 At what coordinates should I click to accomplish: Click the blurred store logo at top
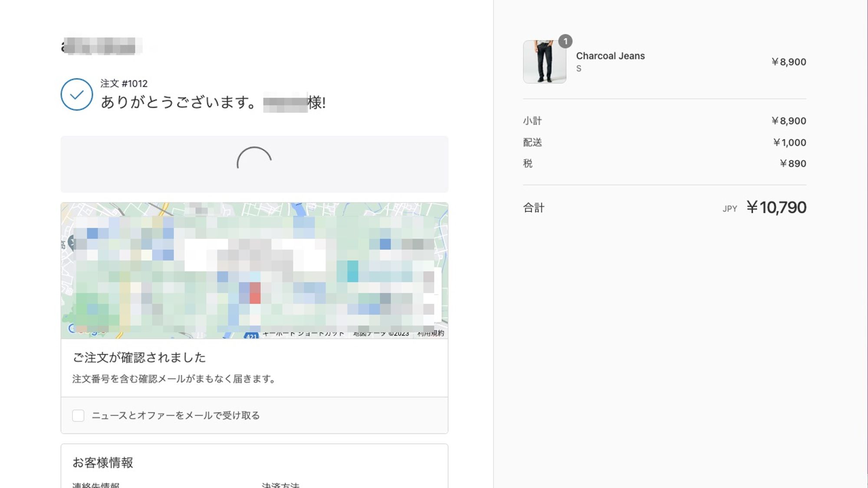point(102,46)
